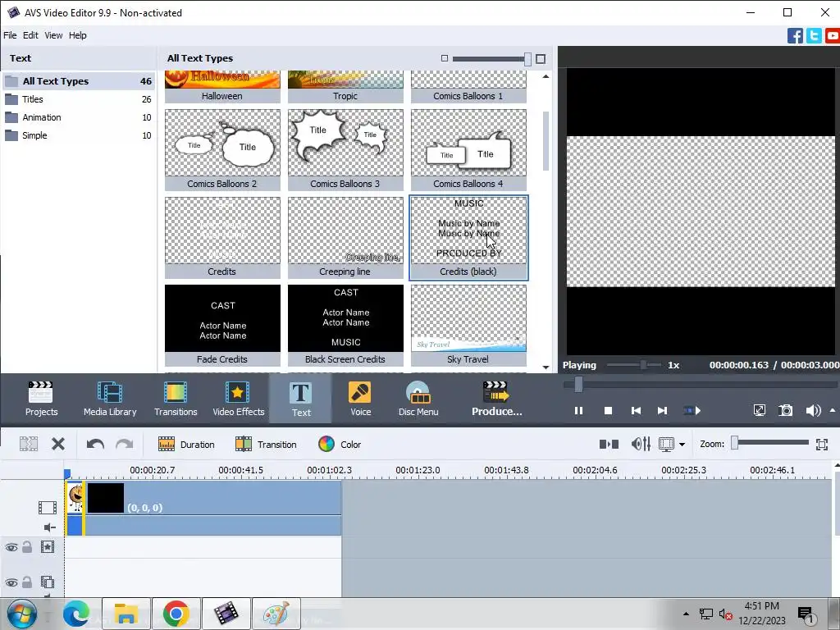
Task: Expand the volume level arrow
Action: [833, 410]
